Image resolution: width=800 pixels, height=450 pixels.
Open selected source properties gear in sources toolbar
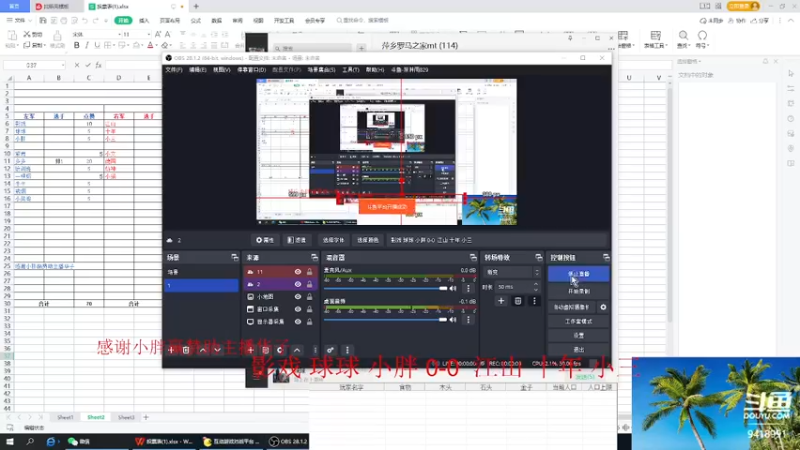click(x=280, y=350)
